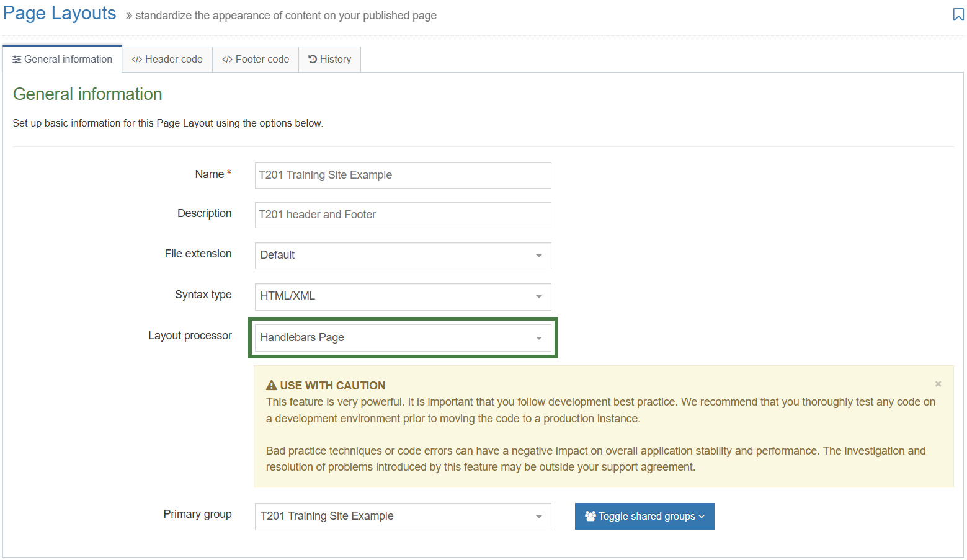Focus the Description input field
Screen dimensions: 967x560
[x=403, y=215]
